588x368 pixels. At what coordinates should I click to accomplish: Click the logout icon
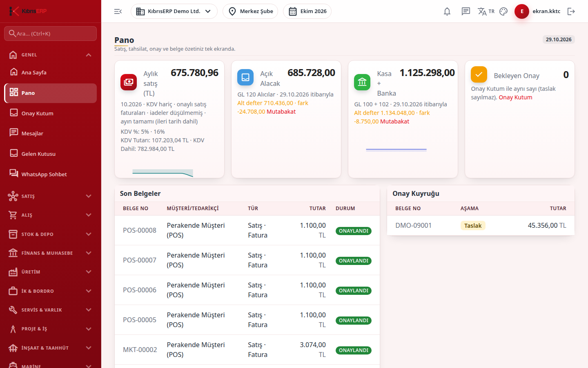571,11
